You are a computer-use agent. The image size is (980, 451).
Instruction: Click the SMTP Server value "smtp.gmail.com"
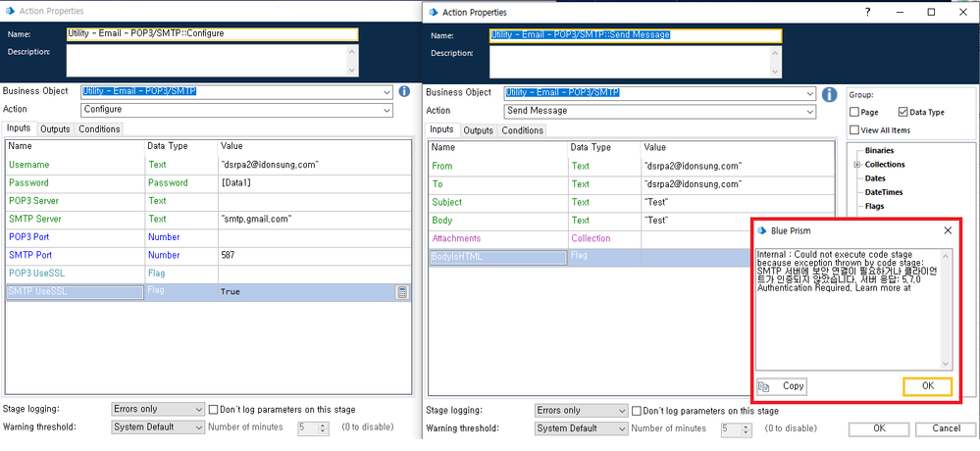(257, 220)
